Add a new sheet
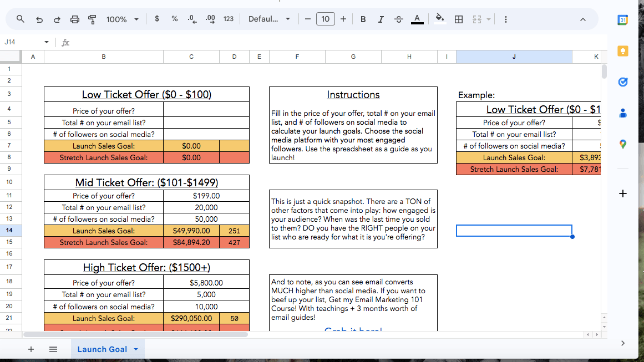The width and height of the screenshot is (644, 362). click(x=31, y=349)
